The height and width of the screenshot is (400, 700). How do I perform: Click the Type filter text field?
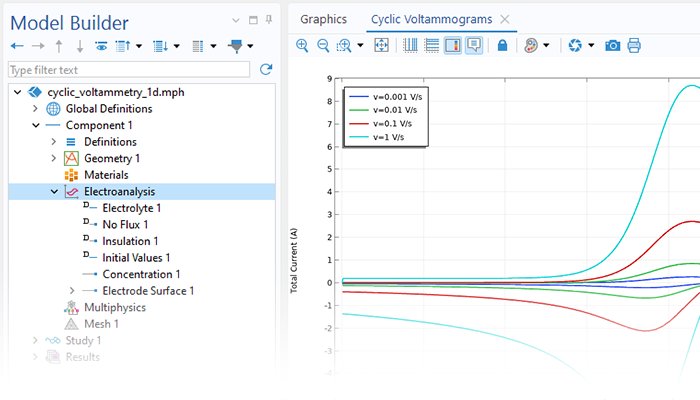(x=129, y=70)
